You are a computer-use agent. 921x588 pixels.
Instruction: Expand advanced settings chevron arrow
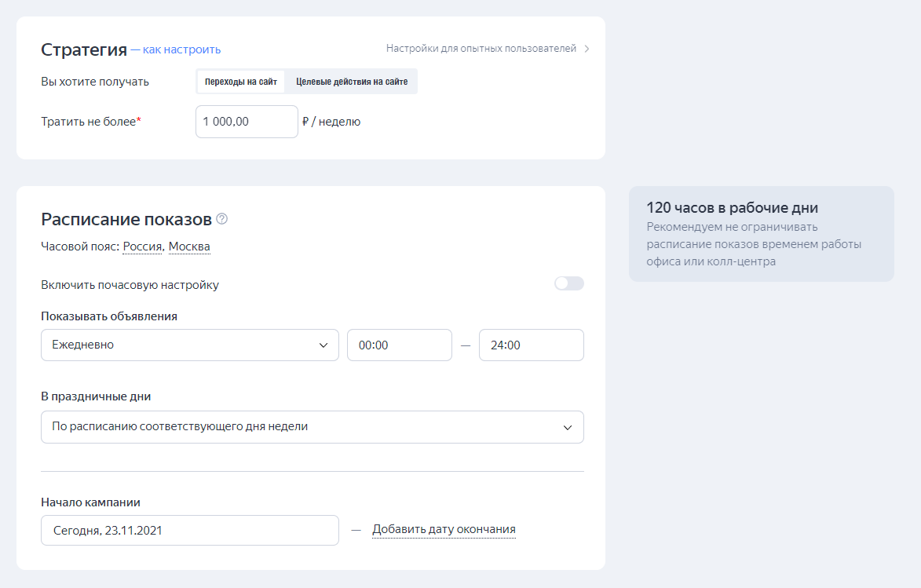click(x=587, y=49)
